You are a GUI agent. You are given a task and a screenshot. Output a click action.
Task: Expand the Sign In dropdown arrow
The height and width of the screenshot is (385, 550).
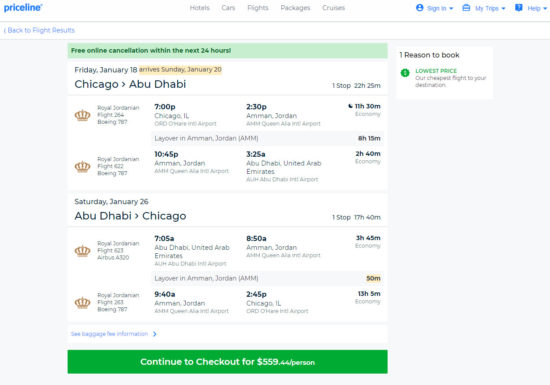click(x=451, y=8)
